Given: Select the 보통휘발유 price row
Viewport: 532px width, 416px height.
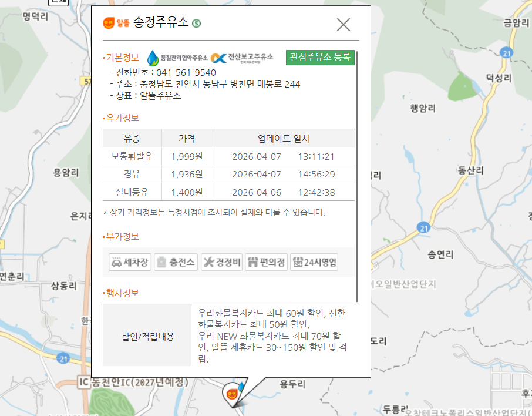Looking at the screenshot, I should tap(228, 156).
